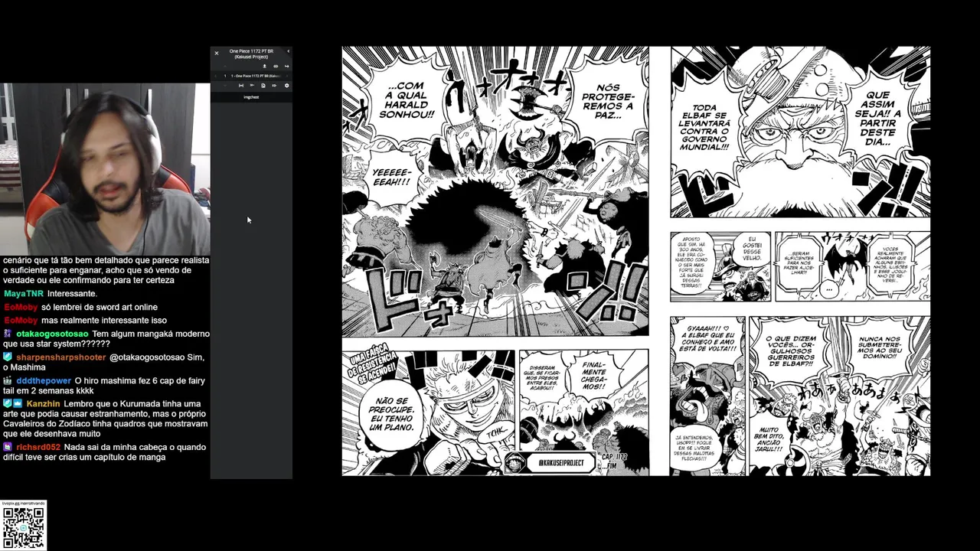Go to the previous chapter arrow
The image size is (980, 551).
coord(216,76)
